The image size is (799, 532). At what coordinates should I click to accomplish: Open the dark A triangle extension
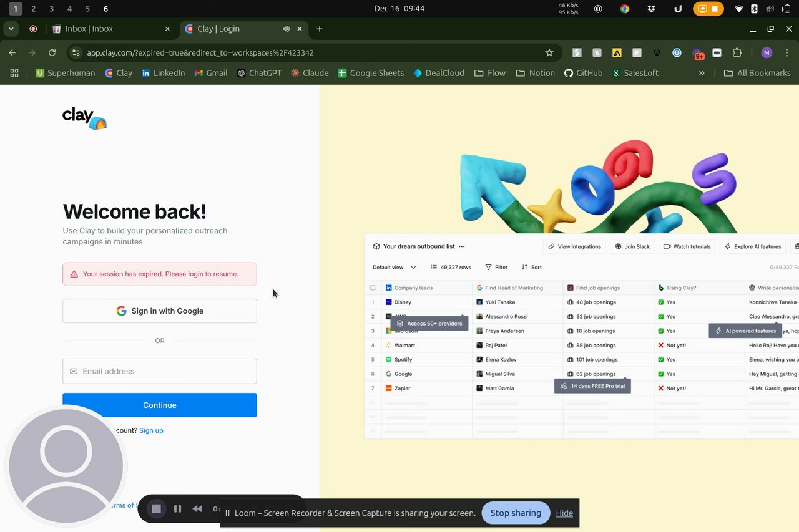click(657, 53)
